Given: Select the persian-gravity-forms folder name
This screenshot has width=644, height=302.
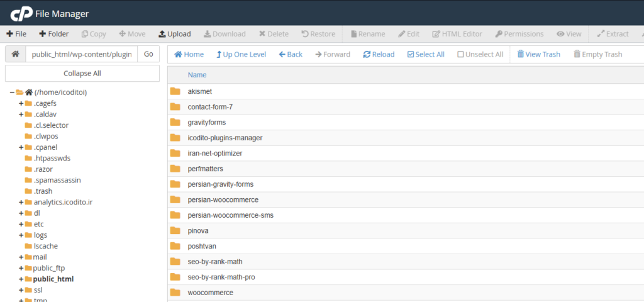Looking at the screenshot, I should tap(221, 184).
